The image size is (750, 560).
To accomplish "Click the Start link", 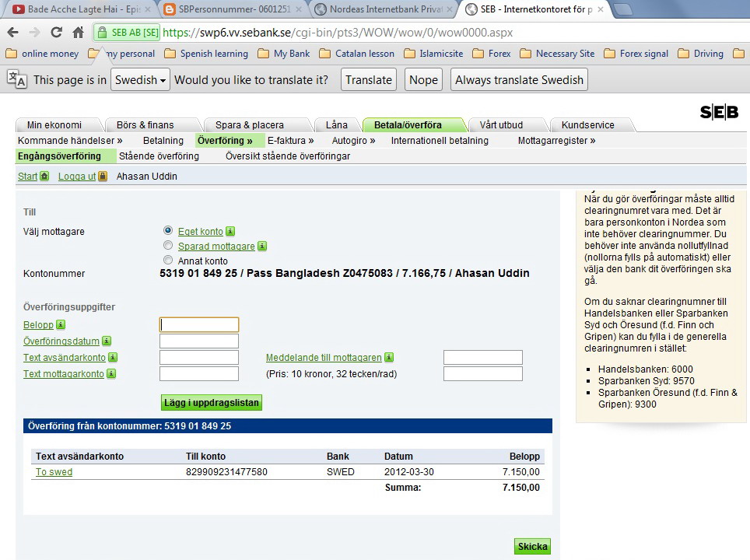I will click(27, 177).
